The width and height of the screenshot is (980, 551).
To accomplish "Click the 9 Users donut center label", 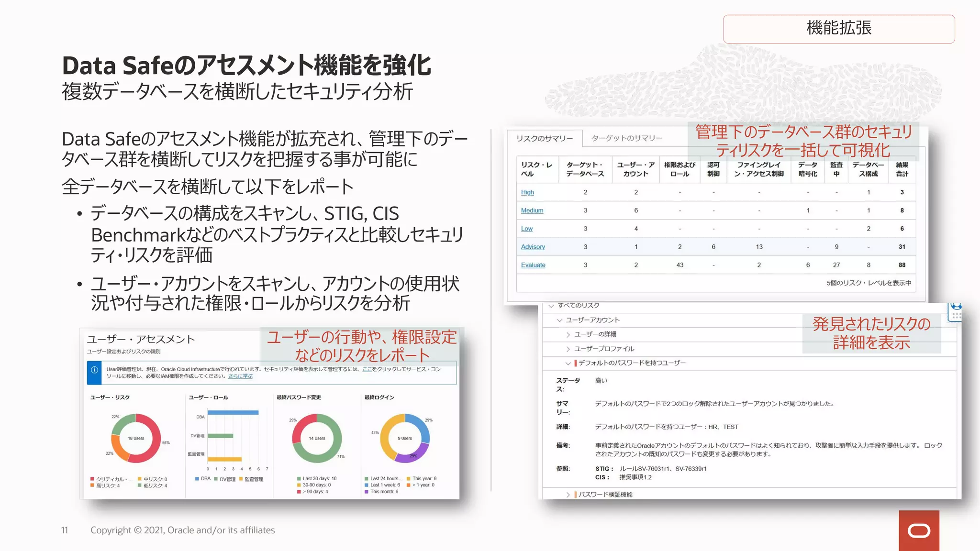I will point(405,439).
